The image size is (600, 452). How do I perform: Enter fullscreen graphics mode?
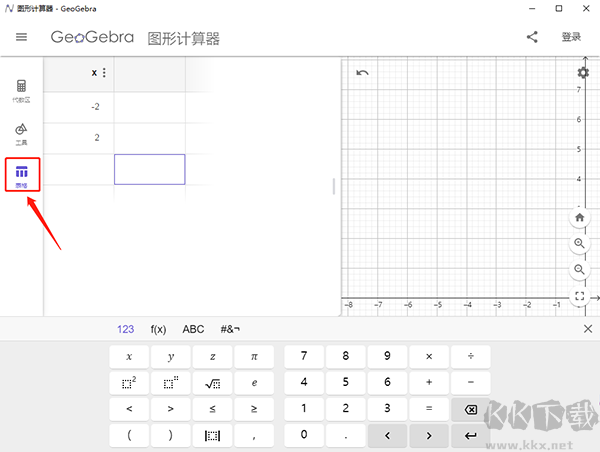coord(579,296)
